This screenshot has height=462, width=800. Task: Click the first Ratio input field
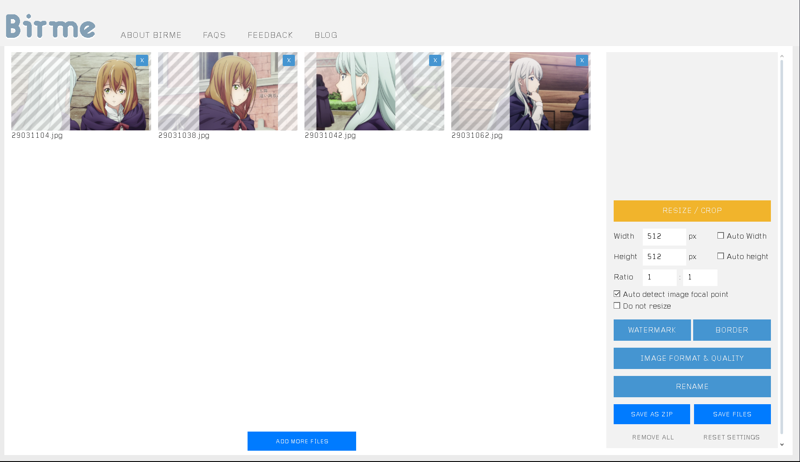pos(660,277)
